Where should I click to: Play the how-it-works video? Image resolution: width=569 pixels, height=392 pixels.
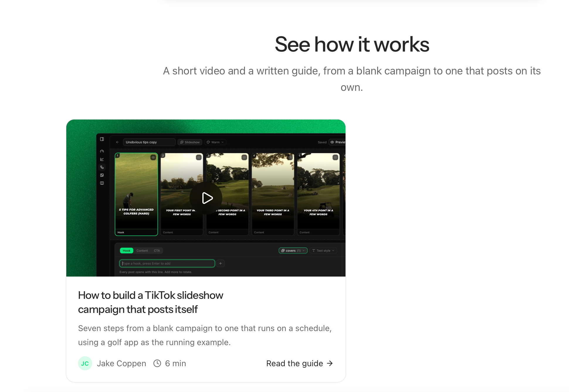[206, 198]
